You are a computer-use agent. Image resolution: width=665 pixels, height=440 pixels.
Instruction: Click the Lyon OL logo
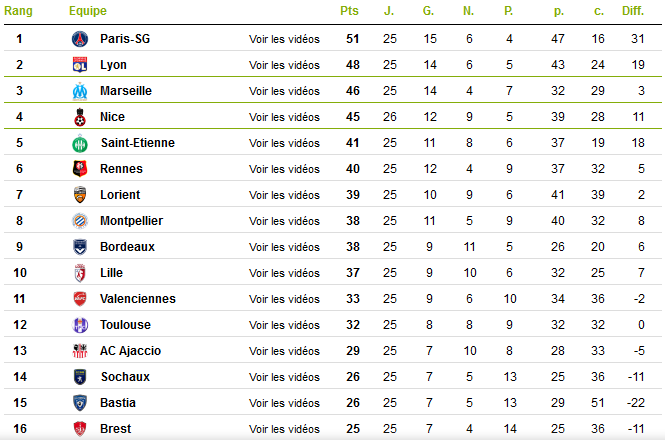click(80, 65)
